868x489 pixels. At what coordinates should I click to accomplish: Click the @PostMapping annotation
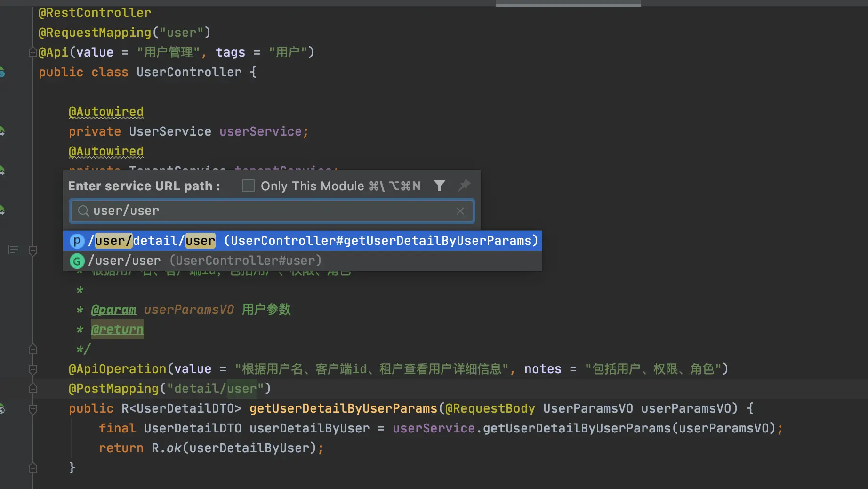(113, 389)
